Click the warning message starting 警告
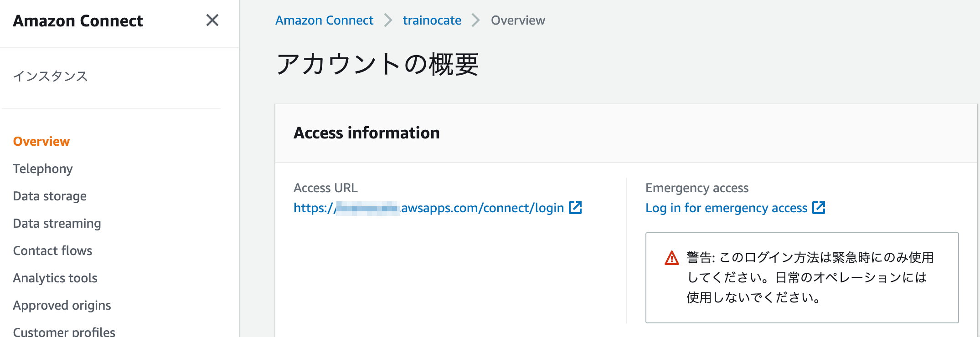 click(x=810, y=277)
